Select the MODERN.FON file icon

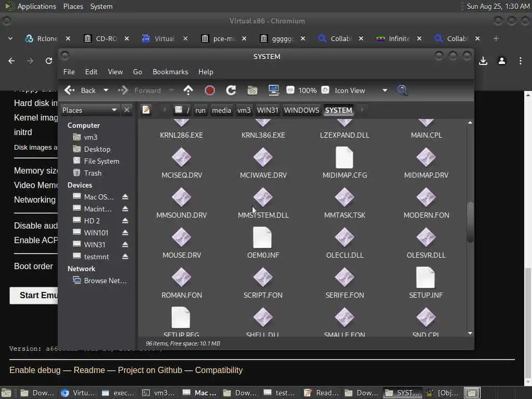click(x=426, y=197)
